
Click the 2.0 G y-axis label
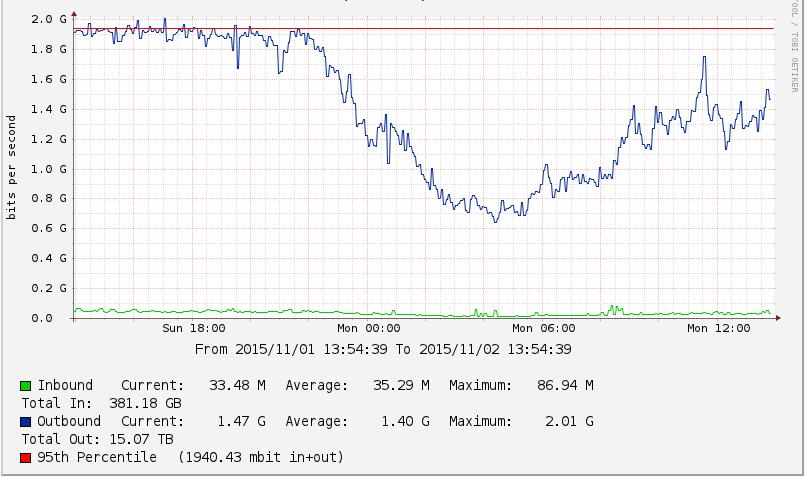tap(49, 19)
